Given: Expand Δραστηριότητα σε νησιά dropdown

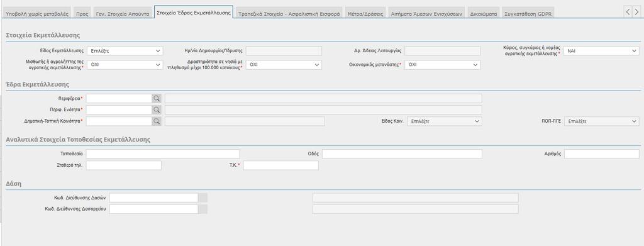Looking at the screenshot, I should [284, 65].
